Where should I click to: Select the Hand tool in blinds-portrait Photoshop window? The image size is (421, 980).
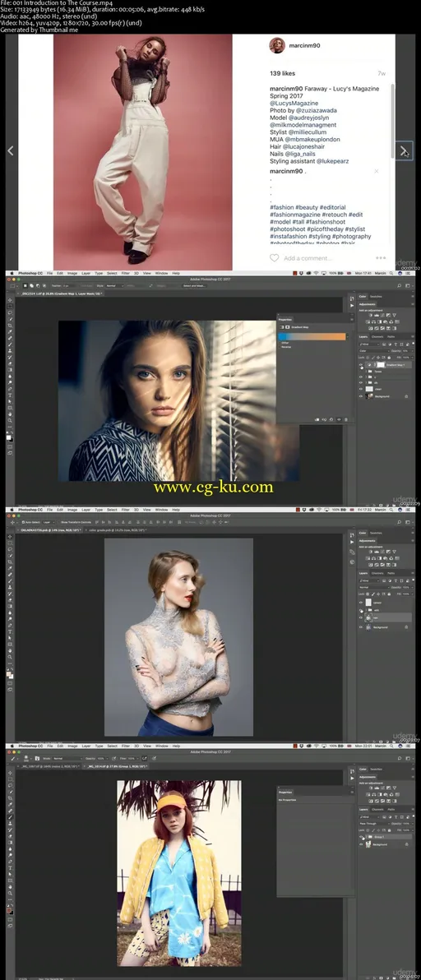tap(10, 414)
